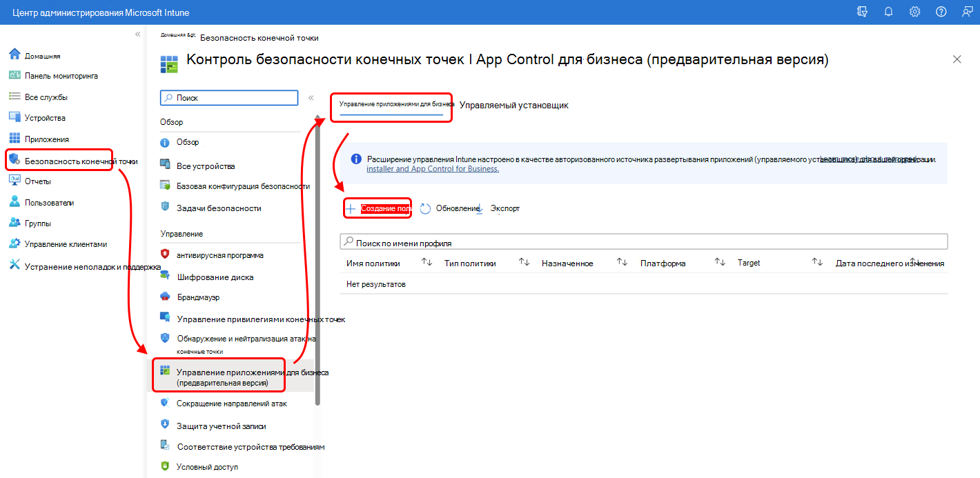Click the Экспорт button

[x=499, y=208]
